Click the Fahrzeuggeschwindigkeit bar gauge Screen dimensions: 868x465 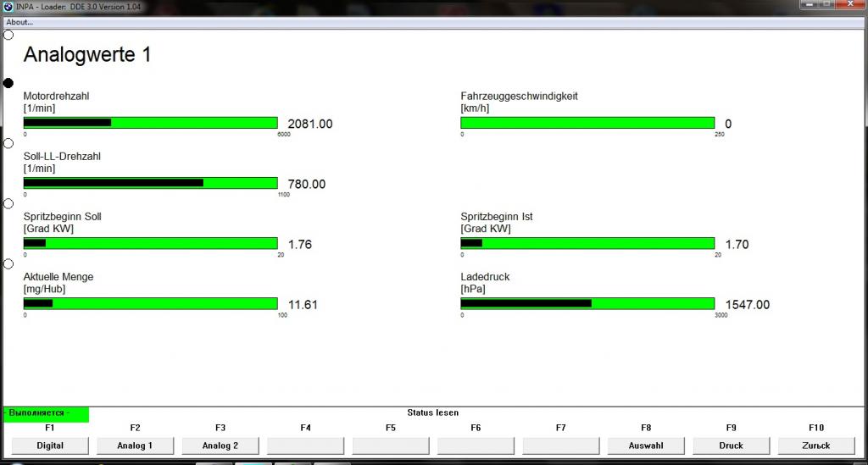588,123
